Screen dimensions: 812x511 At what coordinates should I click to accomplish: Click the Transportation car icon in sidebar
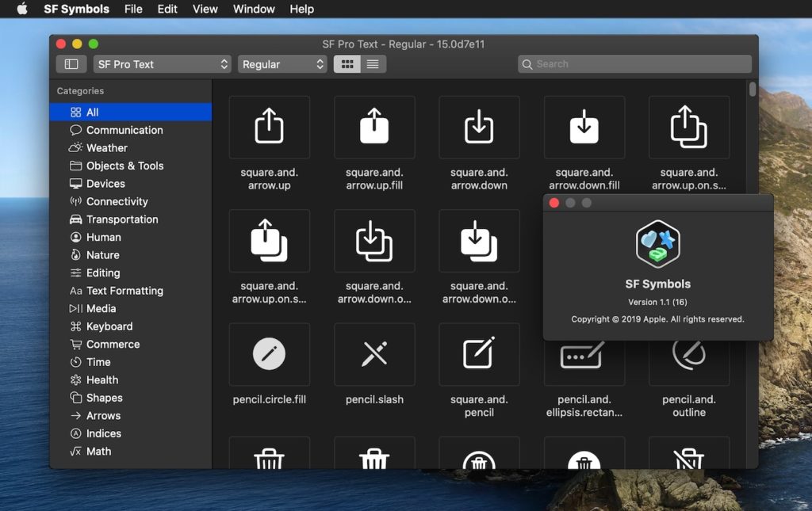[x=75, y=219]
